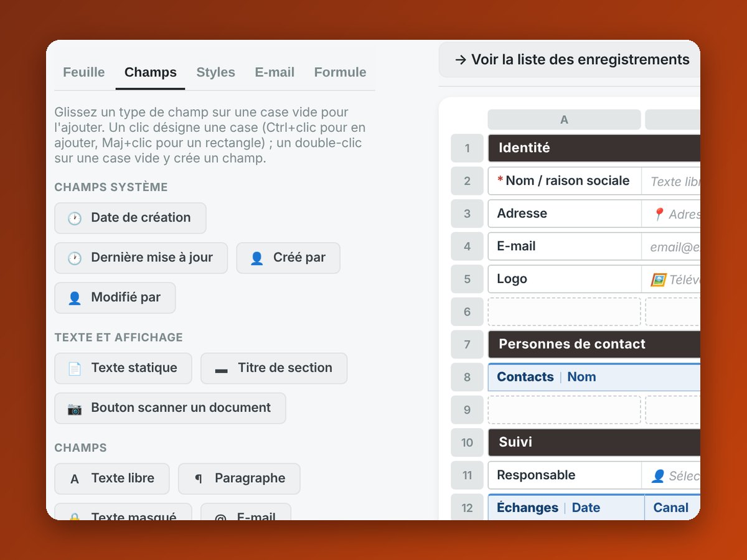Select Bouton scanner un document
Viewport: 747px width, 560px height.
coord(170,408)
